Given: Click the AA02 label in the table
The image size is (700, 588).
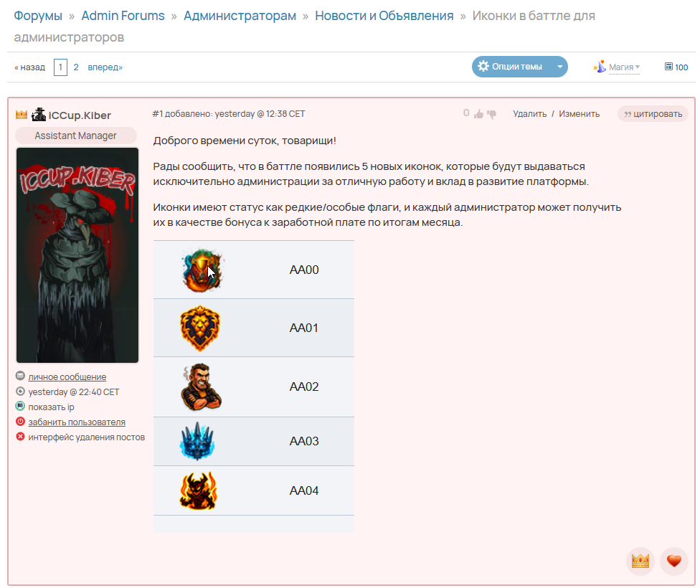Looking at the screenshot, I should (304, 387).
